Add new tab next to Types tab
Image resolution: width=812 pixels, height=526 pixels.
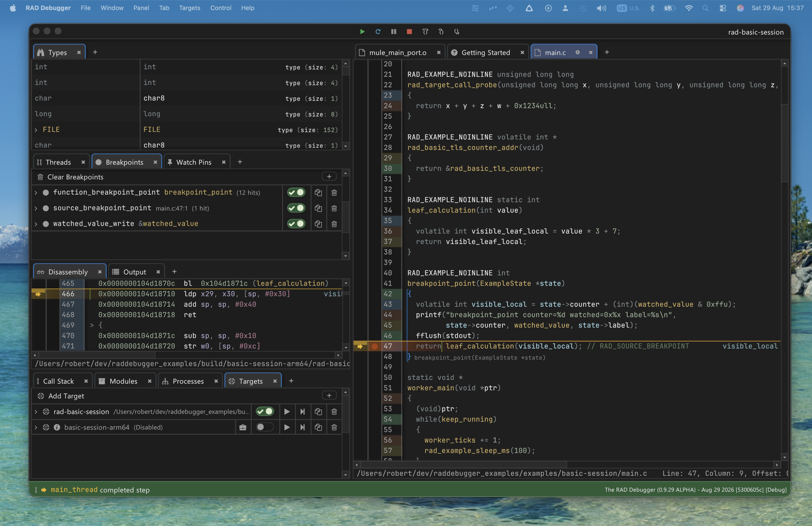(x=95, y=52)
